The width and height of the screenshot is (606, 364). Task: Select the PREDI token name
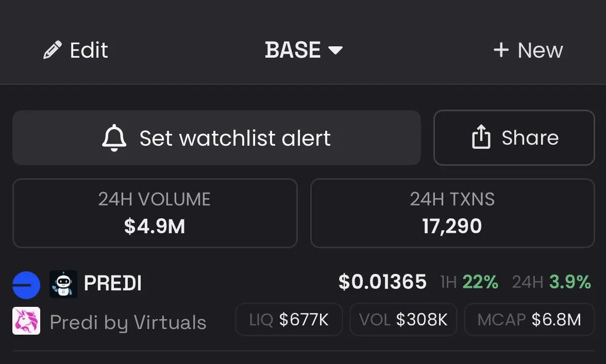[113, 283]
